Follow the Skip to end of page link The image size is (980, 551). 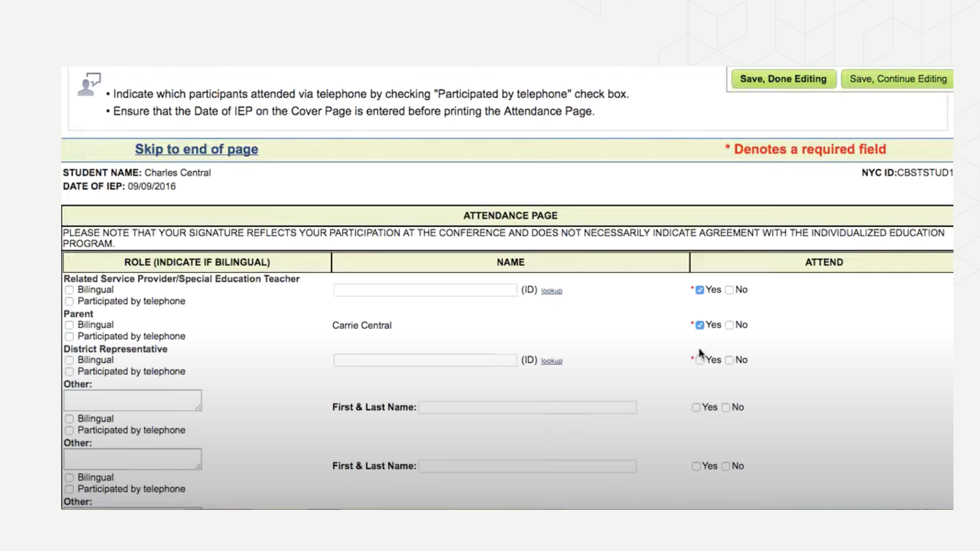196,149
